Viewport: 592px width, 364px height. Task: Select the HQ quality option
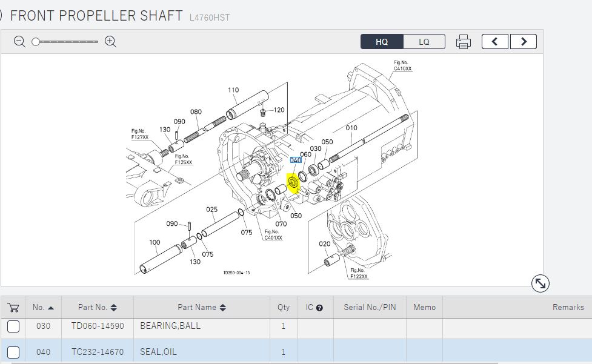coord(382,42)
